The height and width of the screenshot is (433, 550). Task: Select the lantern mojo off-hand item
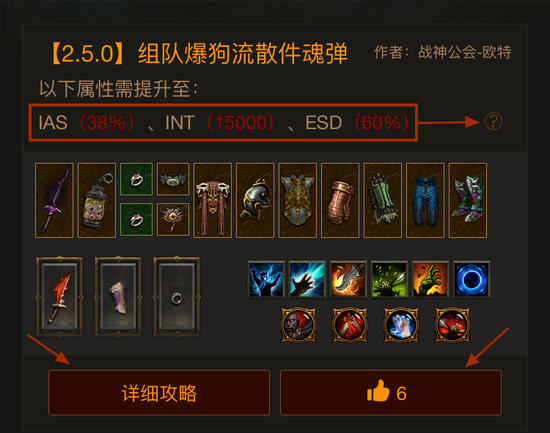coord(96,200)
